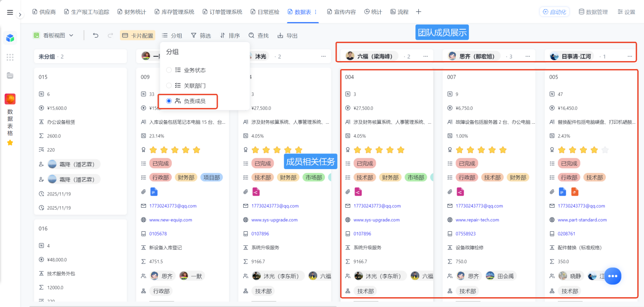Click the first star rating on card 009
This screenshot has height=307, width=644.
[x=154, y=150]
